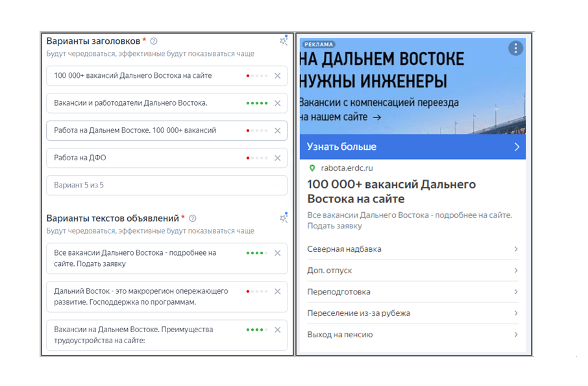Delete text 'Дальний Восток - это макрорегион'
Viewport: 588px width, 386px height.
click(x=278, y=291)
